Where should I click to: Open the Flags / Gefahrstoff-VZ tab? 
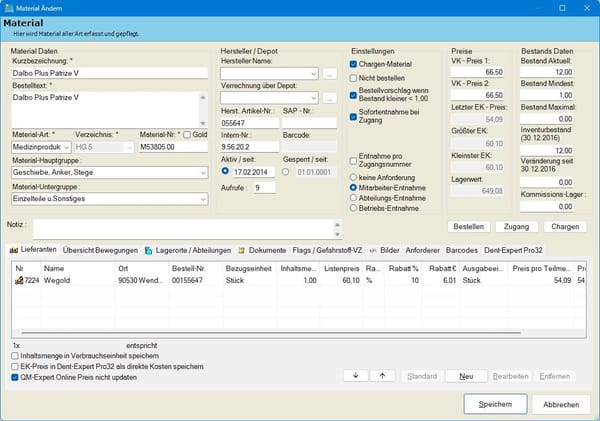pos(327,250)
